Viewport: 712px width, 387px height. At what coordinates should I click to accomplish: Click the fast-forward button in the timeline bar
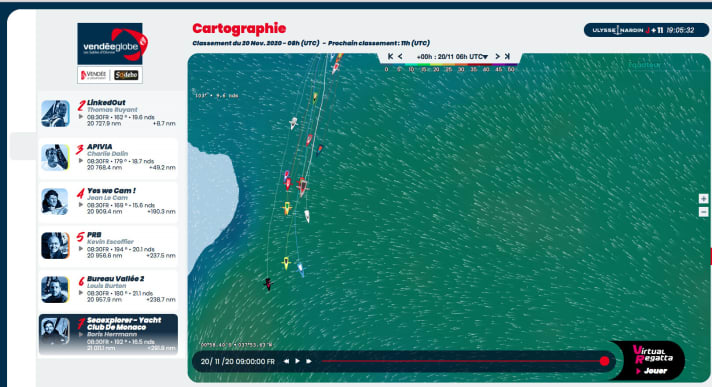pyautogui.click(x=309, y=361)
